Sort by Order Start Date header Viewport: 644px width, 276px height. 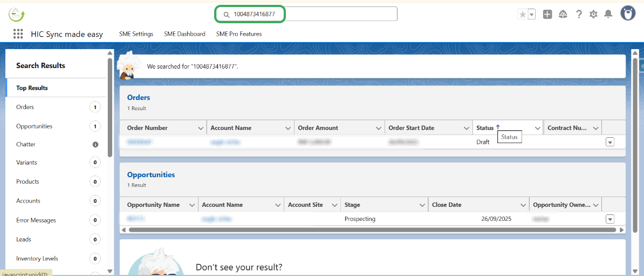click(411, 128)
